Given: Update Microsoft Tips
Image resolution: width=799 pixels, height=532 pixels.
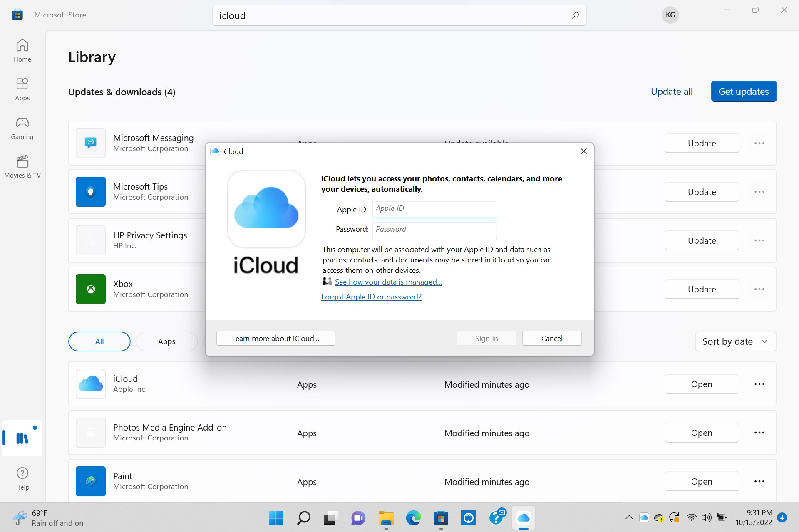Looking at the screenshot, I should 702,192.
